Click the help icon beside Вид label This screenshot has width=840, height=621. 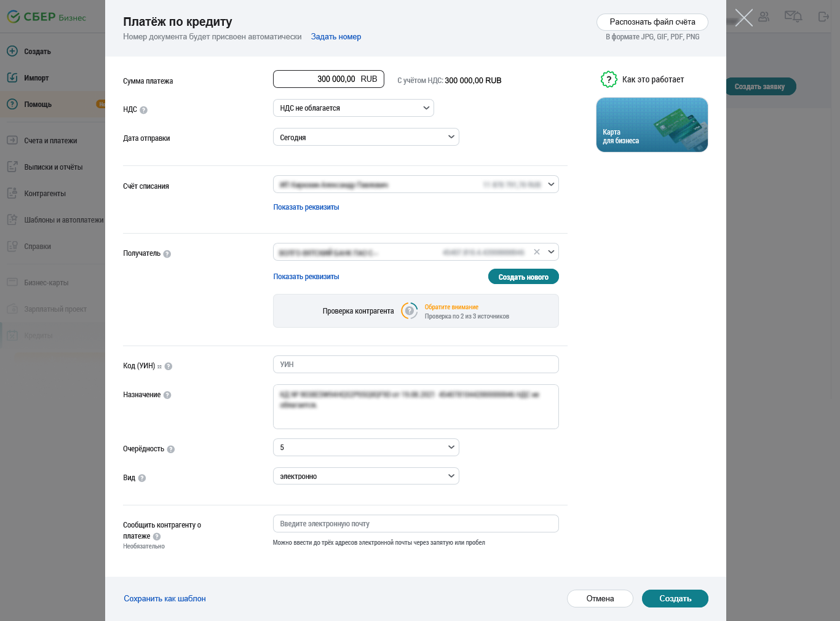pyautogui.click(x=142, y=478)
